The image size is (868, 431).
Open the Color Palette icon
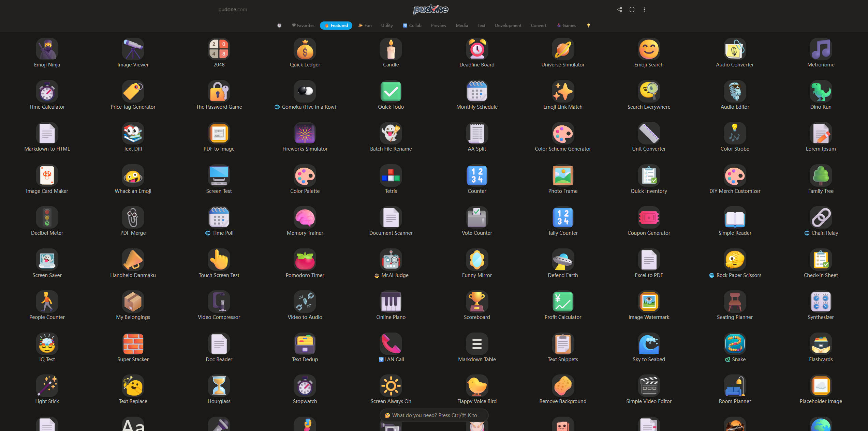point(305,175)
